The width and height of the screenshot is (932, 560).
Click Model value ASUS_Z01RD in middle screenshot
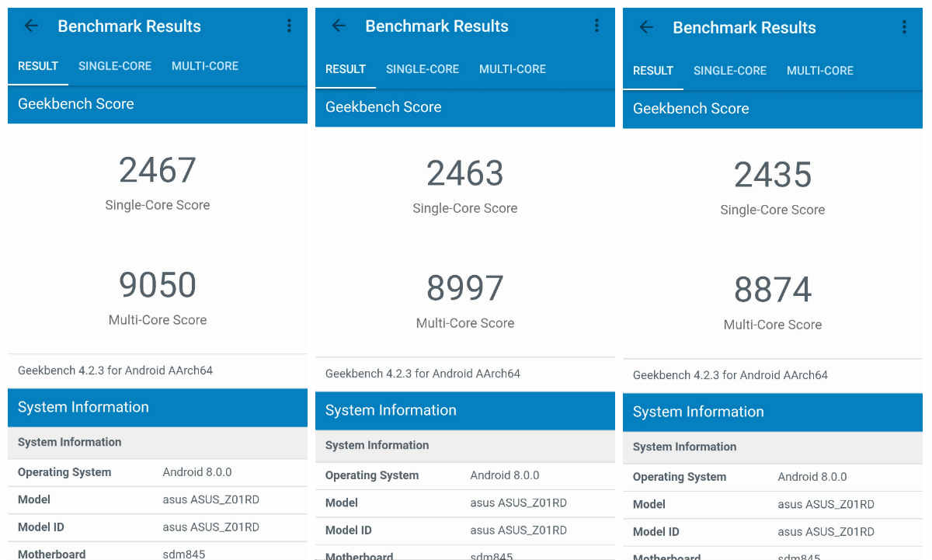pos(519,503)
